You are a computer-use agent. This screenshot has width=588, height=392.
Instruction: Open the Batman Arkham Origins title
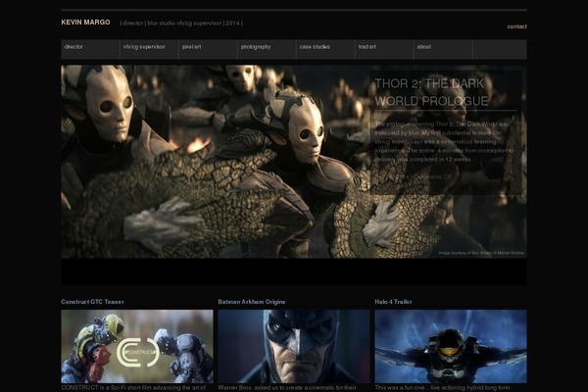[x=252, y=302]
